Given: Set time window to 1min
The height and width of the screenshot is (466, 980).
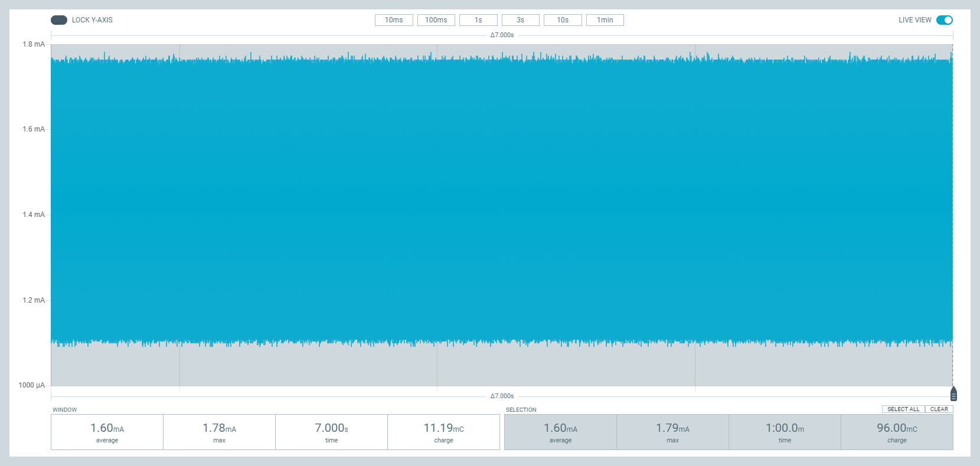Looking at the screenshot, I should 605,20.
